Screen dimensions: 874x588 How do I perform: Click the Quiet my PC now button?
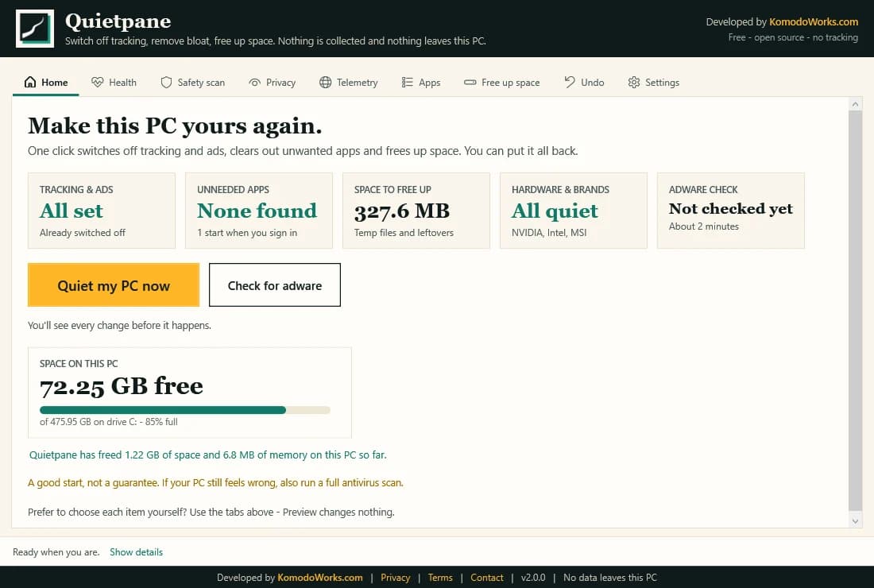click(x=114, y=284)
